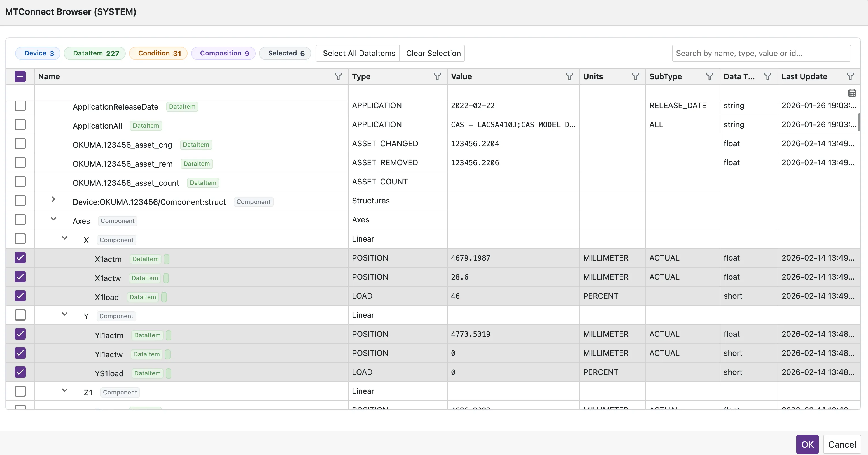
Task: Uncheck the X1load row checkbox
Action: click(20, 296)
